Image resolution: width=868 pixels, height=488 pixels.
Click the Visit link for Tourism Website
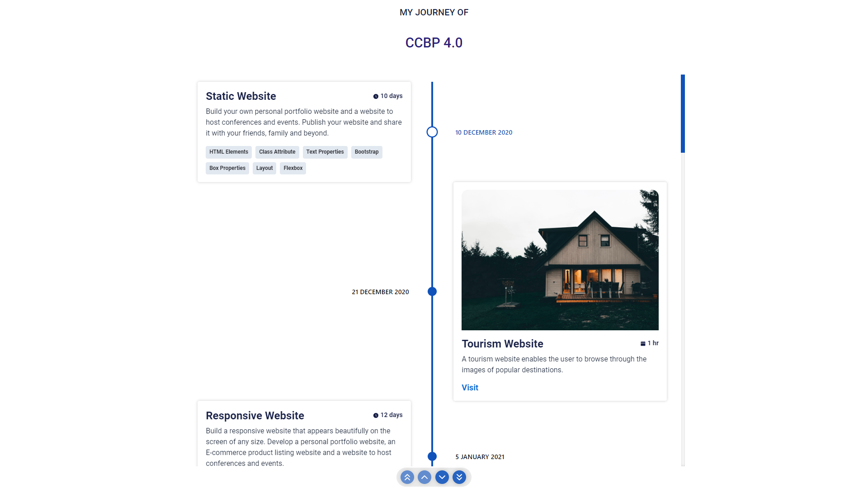pyautogui.click(x=470, y=387)
